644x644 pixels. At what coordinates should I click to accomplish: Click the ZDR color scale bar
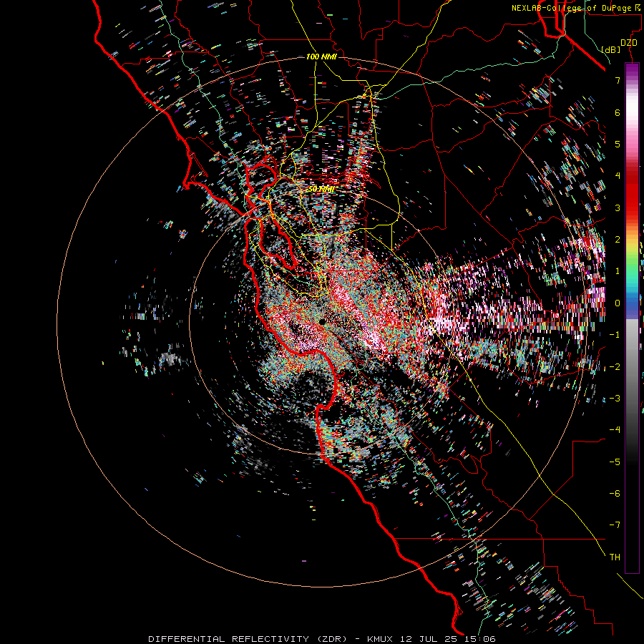coord(632,318)
